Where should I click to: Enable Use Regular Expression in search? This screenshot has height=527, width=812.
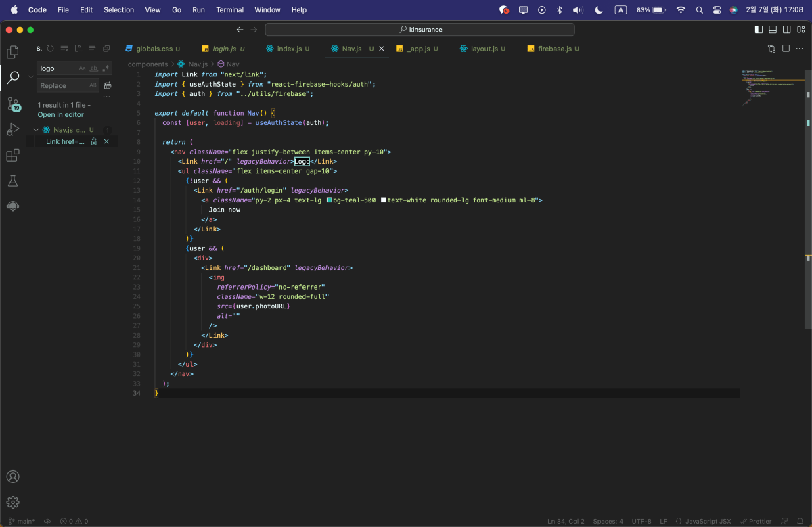105,68
